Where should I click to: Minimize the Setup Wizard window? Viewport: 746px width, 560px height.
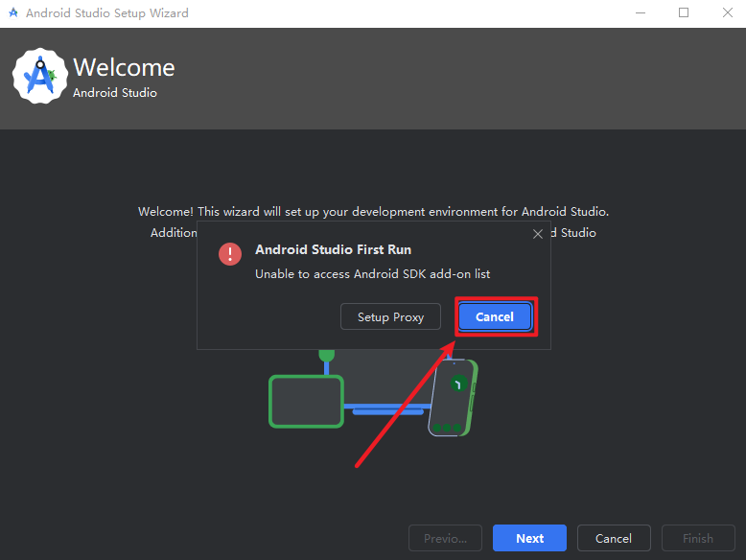coord(638,13)
